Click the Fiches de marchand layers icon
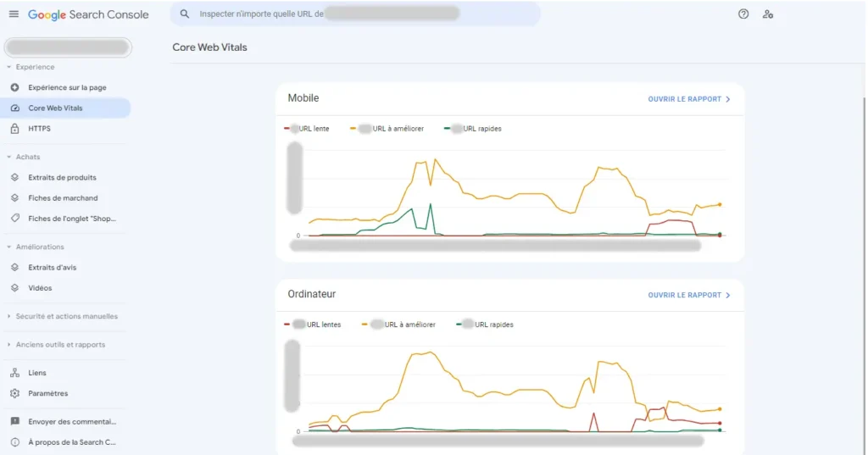868x455 pixels. point(15,197)
